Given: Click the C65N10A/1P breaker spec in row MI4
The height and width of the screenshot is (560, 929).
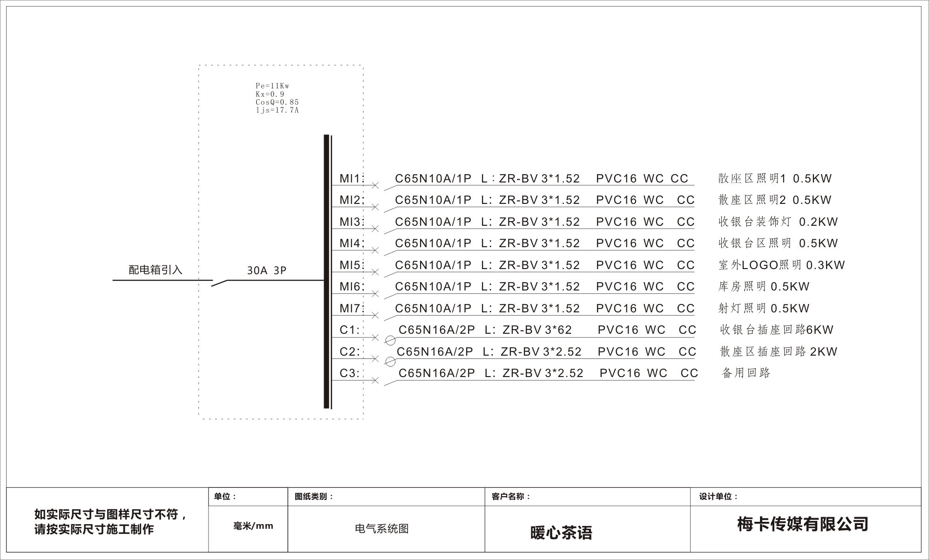Looking at the screenshot, I should (433, 243).
